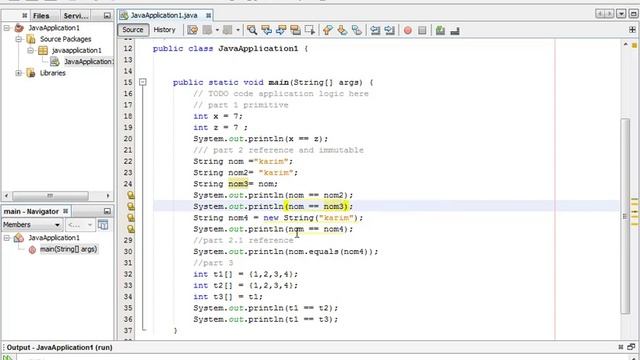Close JavaApplication1.java editor tab
The image size is (640, 360).
[208, 15]
